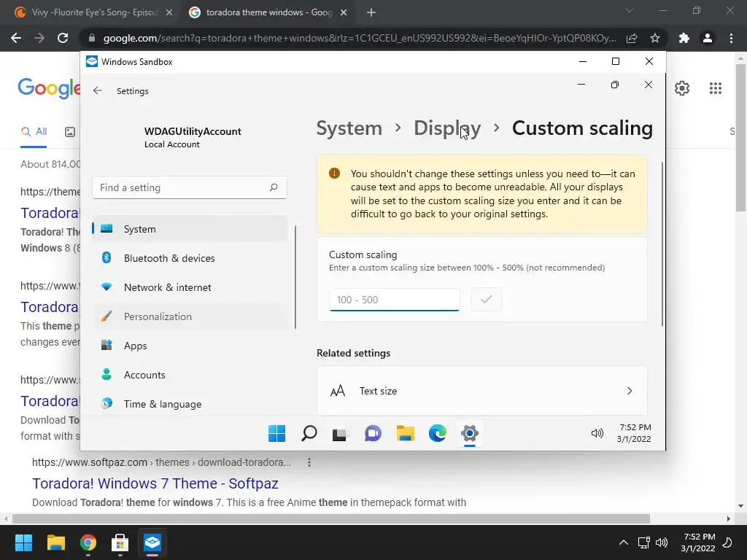Viewport: 747px width, 560px height.
Task: Open the Sandbox Start menu button
Action: tap(276, 433)
